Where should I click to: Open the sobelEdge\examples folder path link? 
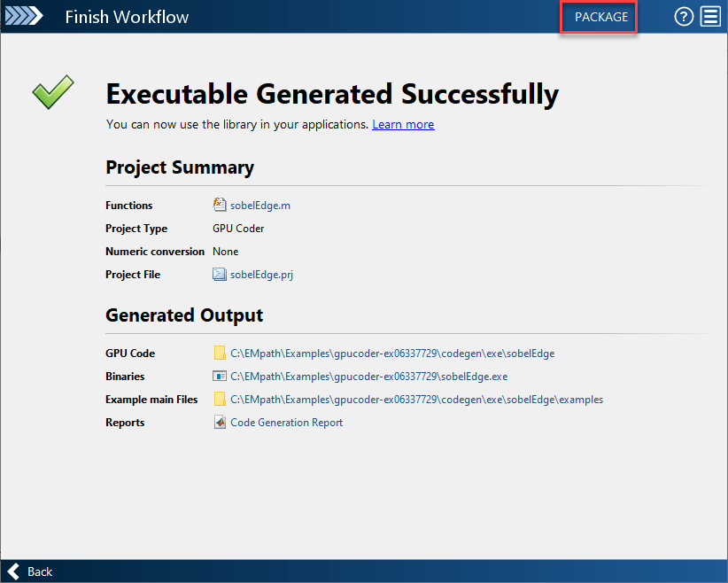click(x=416, y=400)
